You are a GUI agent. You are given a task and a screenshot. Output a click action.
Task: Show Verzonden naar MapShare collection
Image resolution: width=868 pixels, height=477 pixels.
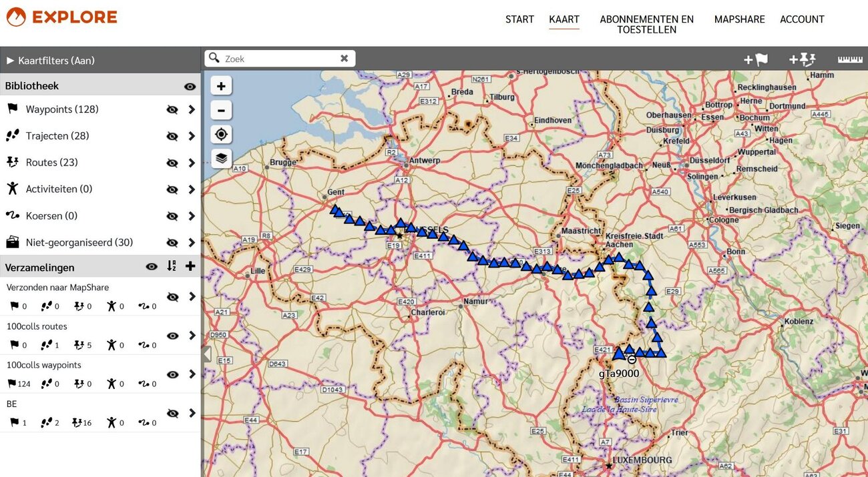pyautogui.click(x=172, y=297)
